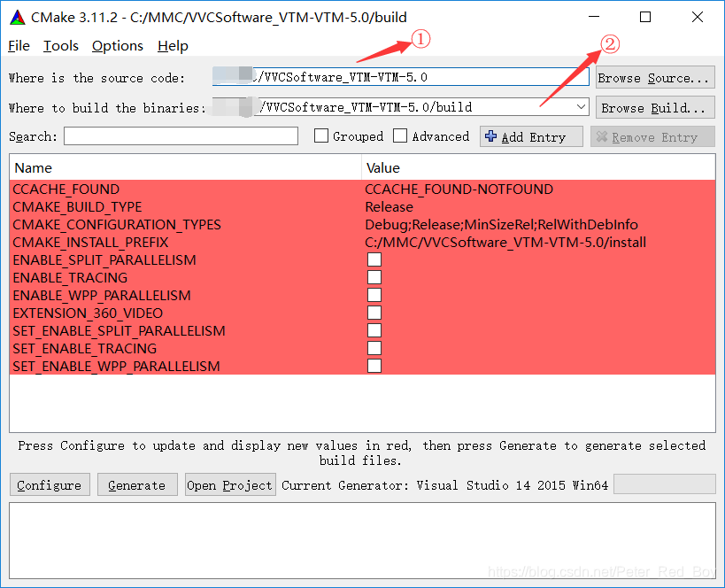Click the Current Generator label text
The image size is (725, 588).
[444, 484]
